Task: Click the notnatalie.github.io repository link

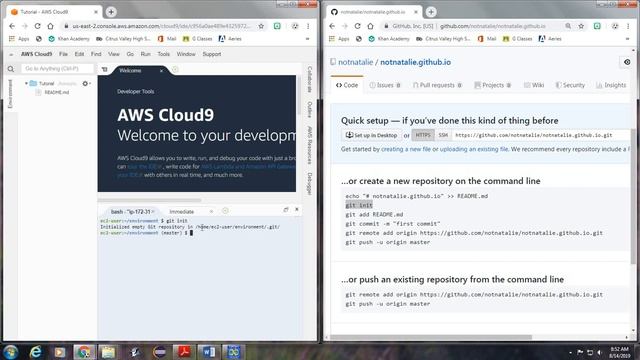Action: point(416,62)
